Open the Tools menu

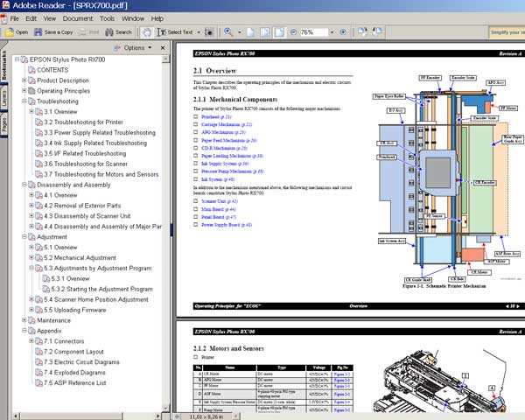click(x=107, y=18)
